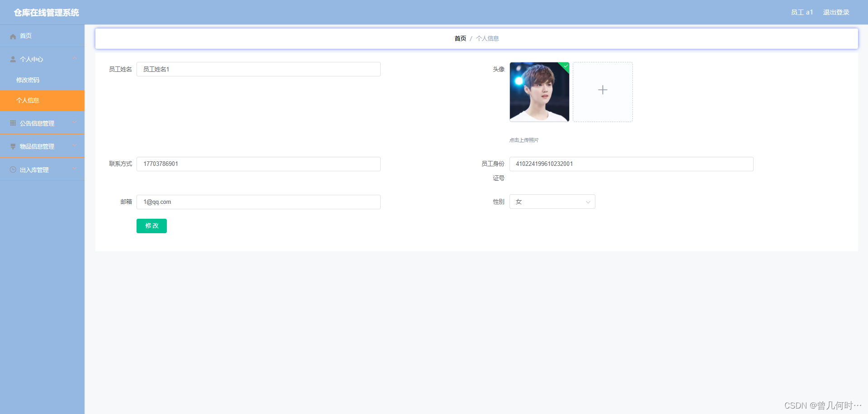
Task: Click the 首页 breadcrumb link
Action: (460, 38)
